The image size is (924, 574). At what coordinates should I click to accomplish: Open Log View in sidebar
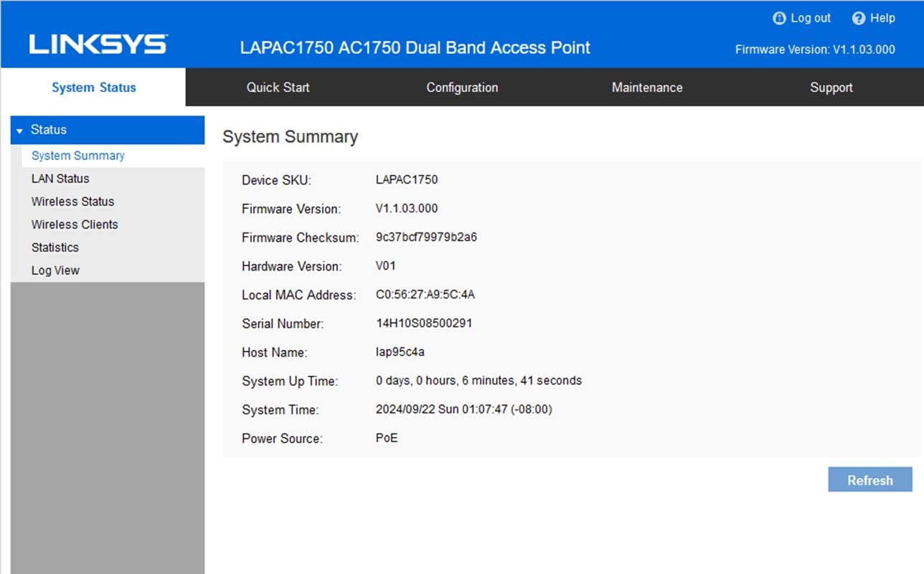(55, 270)
